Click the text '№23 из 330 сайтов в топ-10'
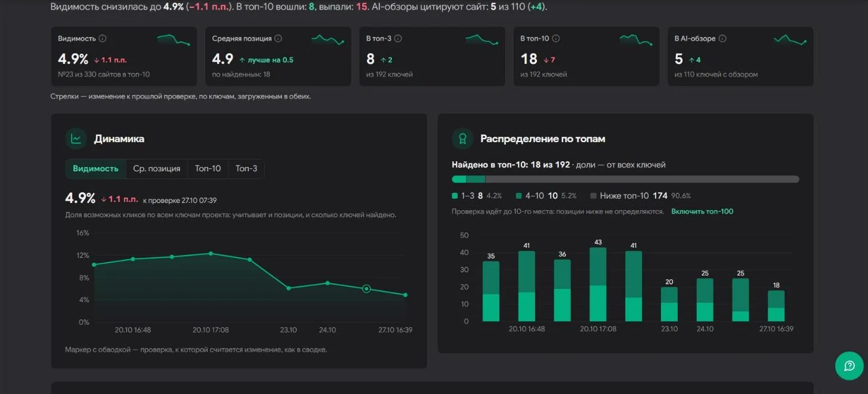868x394 pixels. [x=104, y=75]
